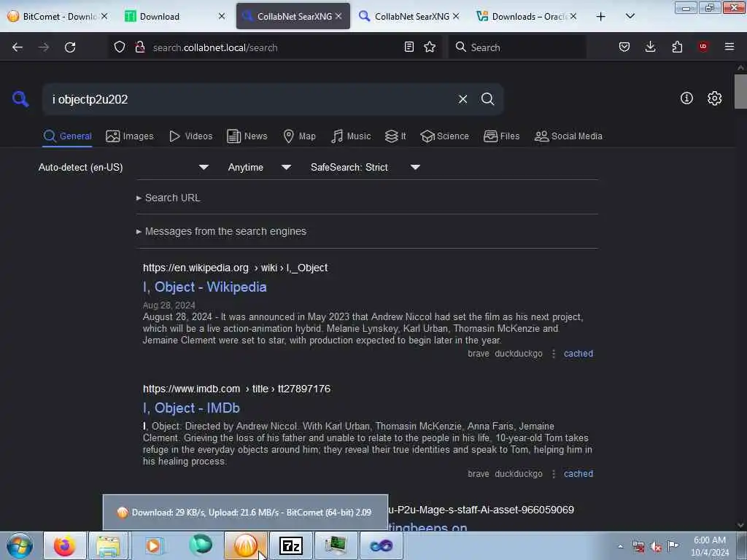This screenshot has height=560, width=747.
Task: Submit search with magnifier button
Action: [487, 99]
